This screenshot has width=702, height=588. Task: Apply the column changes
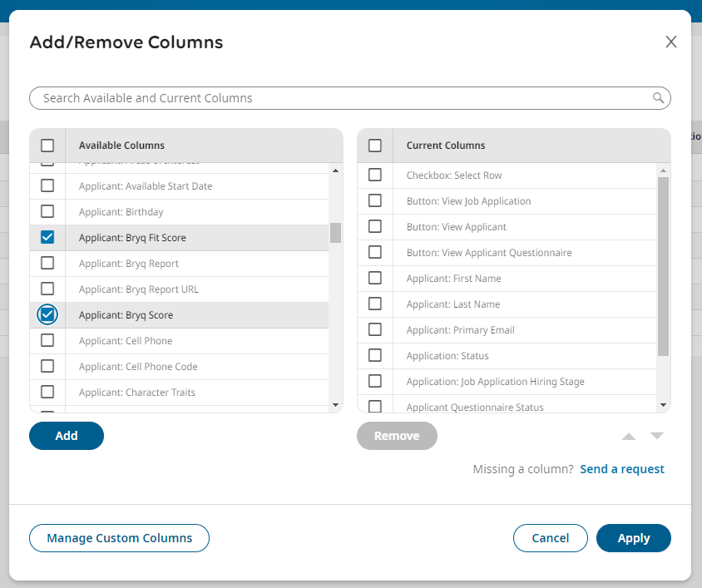(x=633, y=538)
